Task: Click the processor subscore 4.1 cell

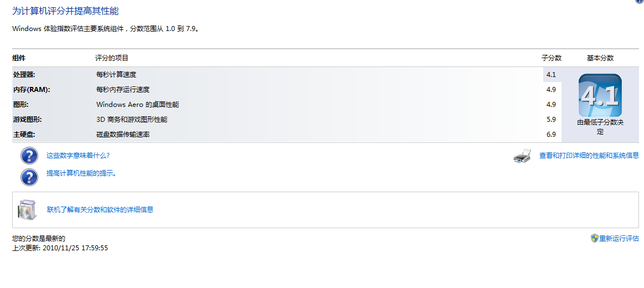Action: pyautogui.click(x=551, y=75)
